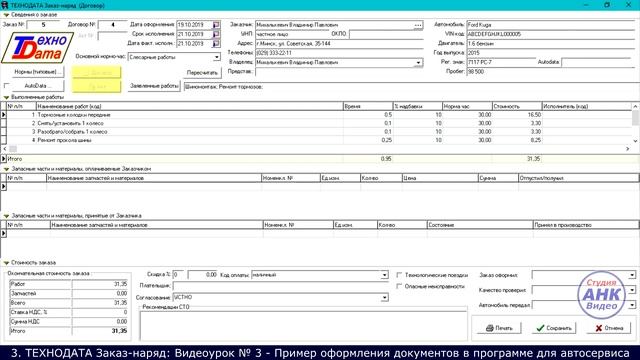
Task: Click Договор № input field
Action: 113,25
